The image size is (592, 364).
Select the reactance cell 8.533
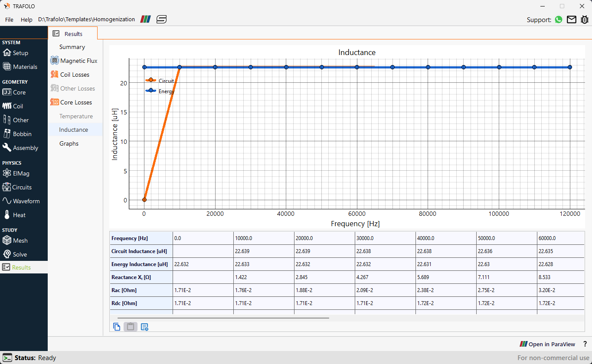561,277
